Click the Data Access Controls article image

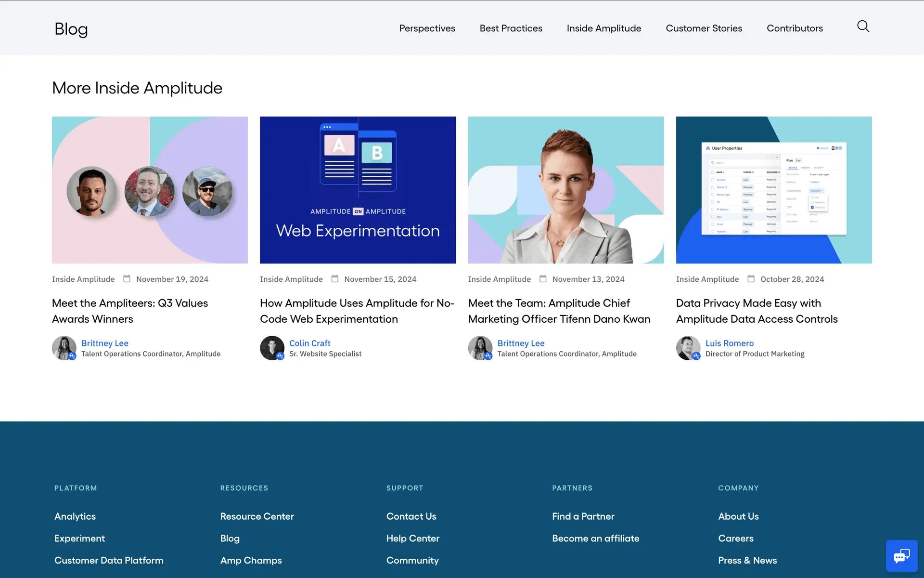pyautogui.click(x=773, y=190)
